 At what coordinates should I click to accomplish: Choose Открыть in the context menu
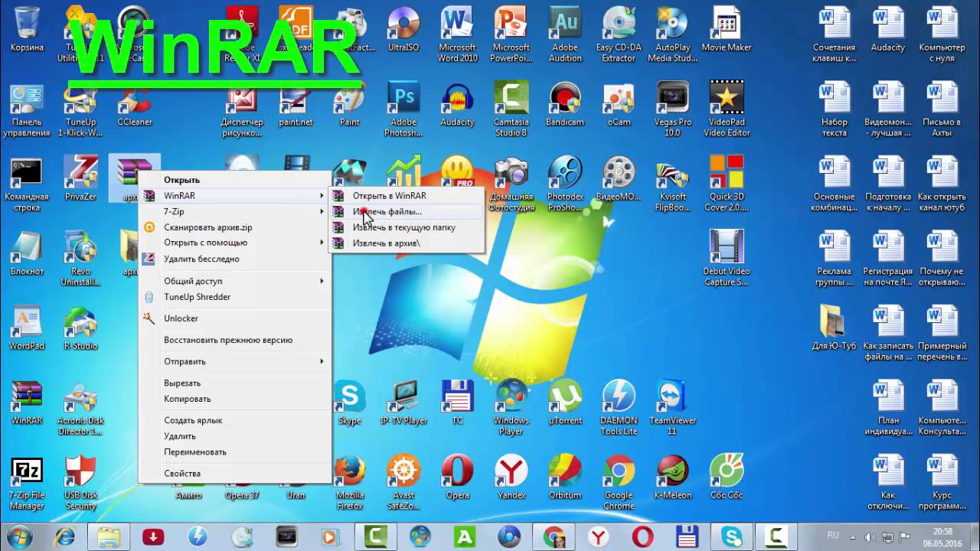(235, 180)
